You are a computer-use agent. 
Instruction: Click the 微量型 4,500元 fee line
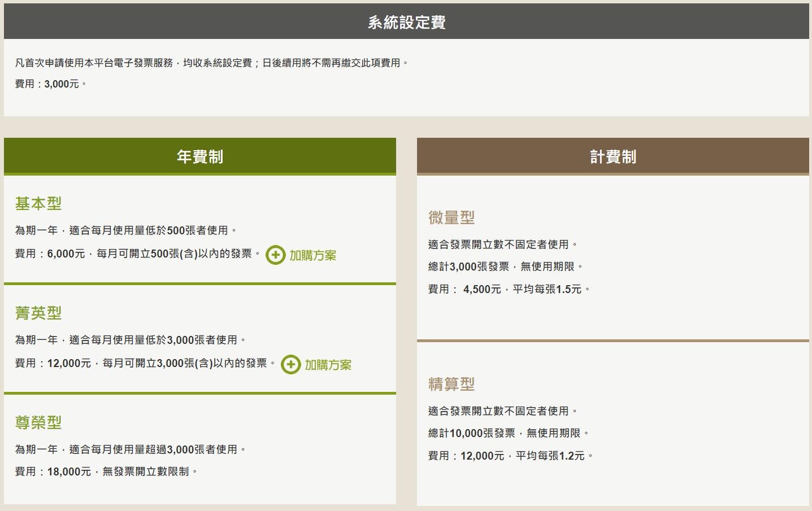[509, 289]
